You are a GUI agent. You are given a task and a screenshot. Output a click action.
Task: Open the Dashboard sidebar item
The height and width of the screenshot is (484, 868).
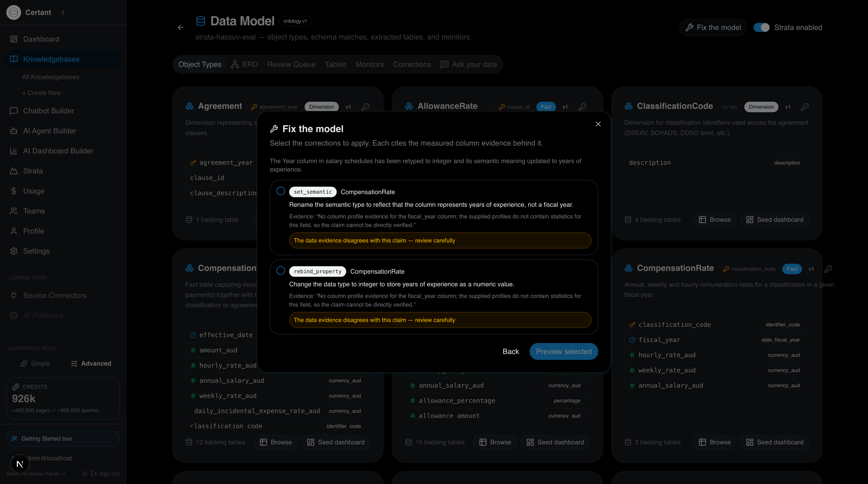tap(63, 39)
